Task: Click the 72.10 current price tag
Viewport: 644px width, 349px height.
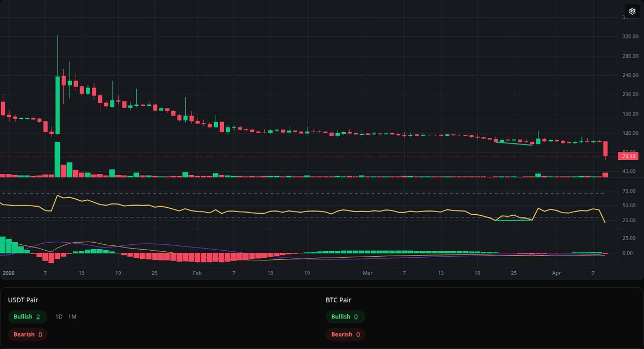Action: point(629,156)
